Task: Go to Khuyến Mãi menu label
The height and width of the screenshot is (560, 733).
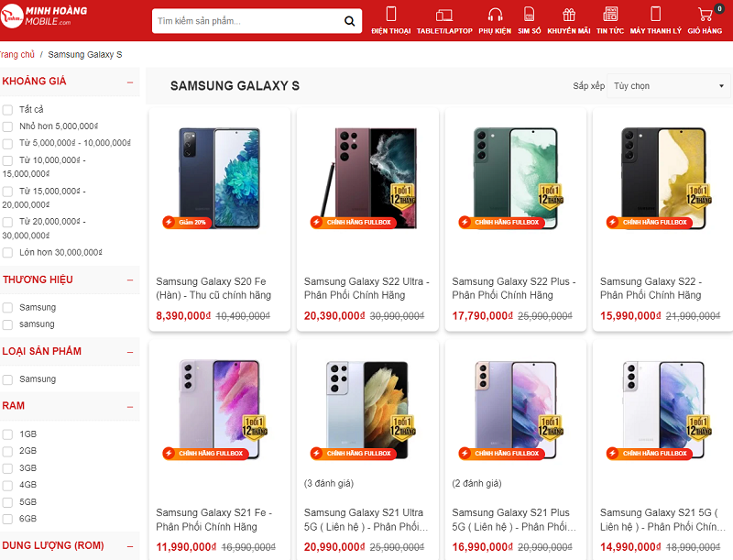Action: [x=569, y=31]
